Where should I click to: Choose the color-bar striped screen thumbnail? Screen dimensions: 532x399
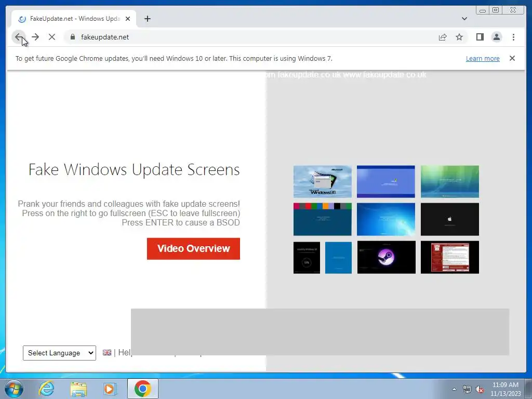point(322,219)
